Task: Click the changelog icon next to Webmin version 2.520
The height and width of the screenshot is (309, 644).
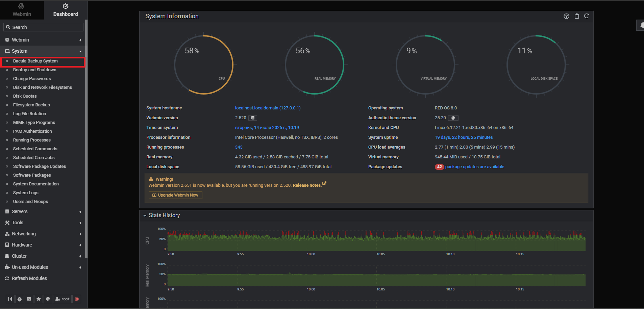Action: [x=253, y=118]
